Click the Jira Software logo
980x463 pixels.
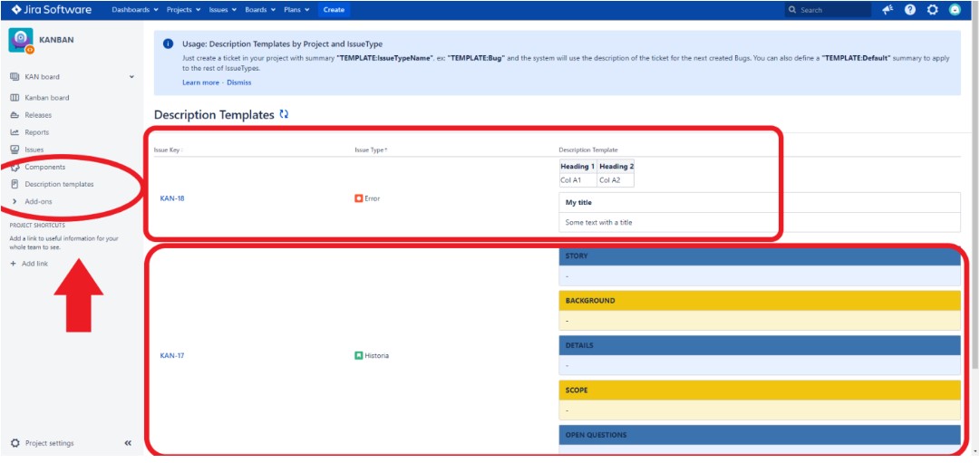(x=52, y=10)
